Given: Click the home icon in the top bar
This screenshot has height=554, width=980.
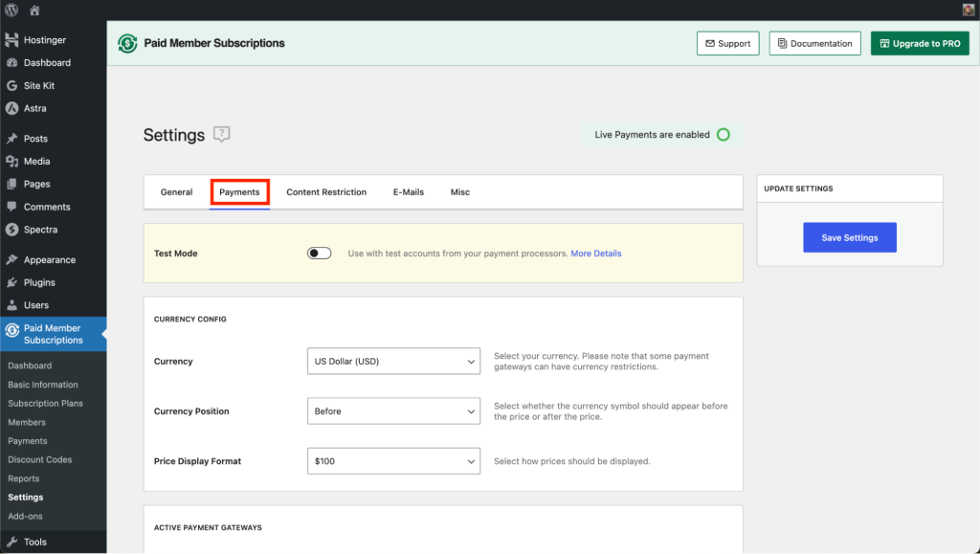Looking at the screenshot, I should tap(34, 11).
